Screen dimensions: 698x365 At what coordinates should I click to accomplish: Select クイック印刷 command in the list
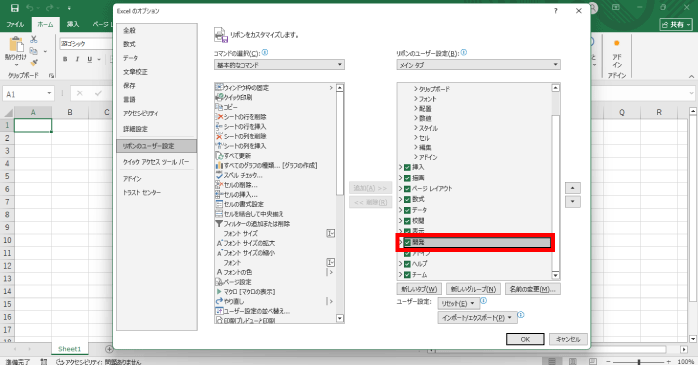pyautogui.click(x=274, y=97)
